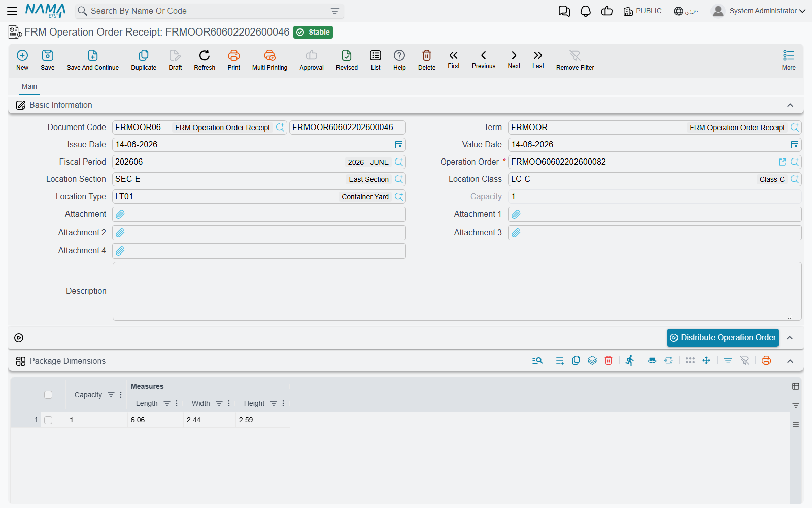812x508 pixels.
Task: Click Remove Filter icon
Action: pyautogui.click(x=575, y=60)
